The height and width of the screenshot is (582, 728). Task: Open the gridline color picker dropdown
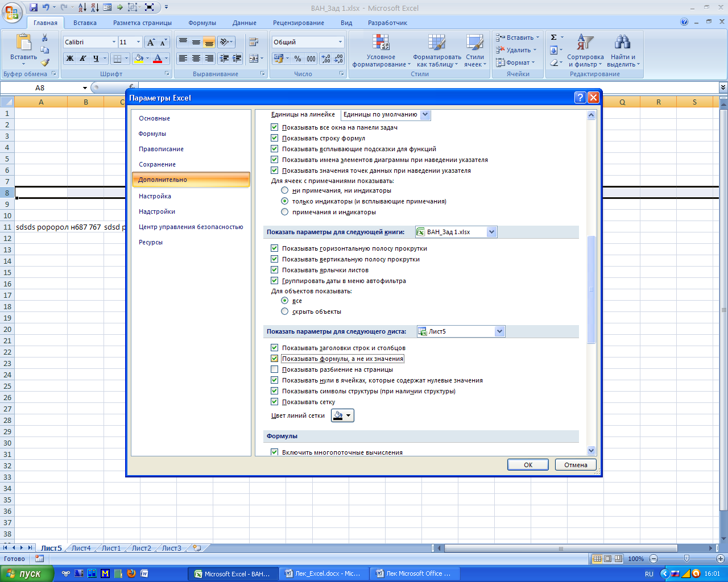click(342, 415)
